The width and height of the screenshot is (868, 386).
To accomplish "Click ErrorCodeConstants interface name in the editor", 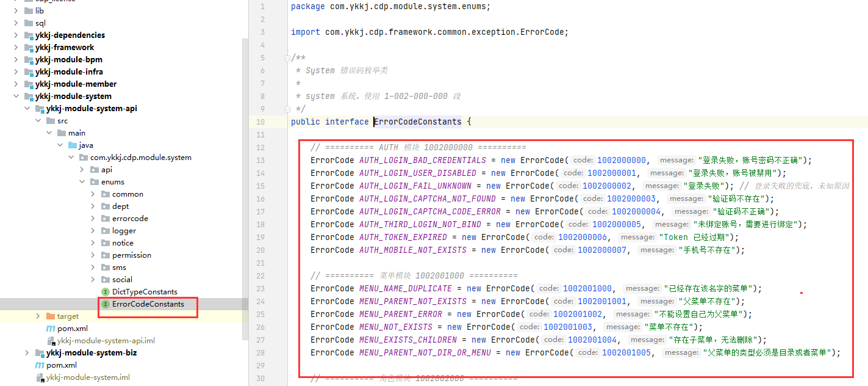I will (x=418, y=122).
